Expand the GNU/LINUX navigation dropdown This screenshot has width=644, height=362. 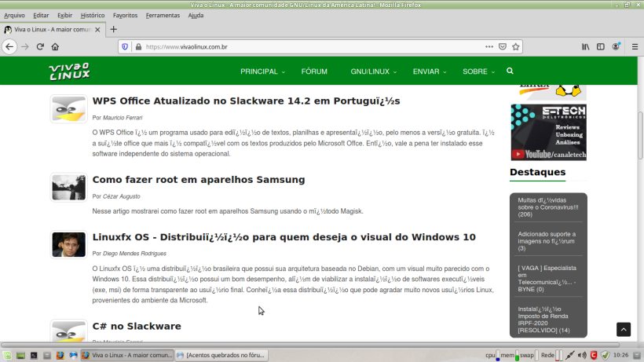click(373, 71)
